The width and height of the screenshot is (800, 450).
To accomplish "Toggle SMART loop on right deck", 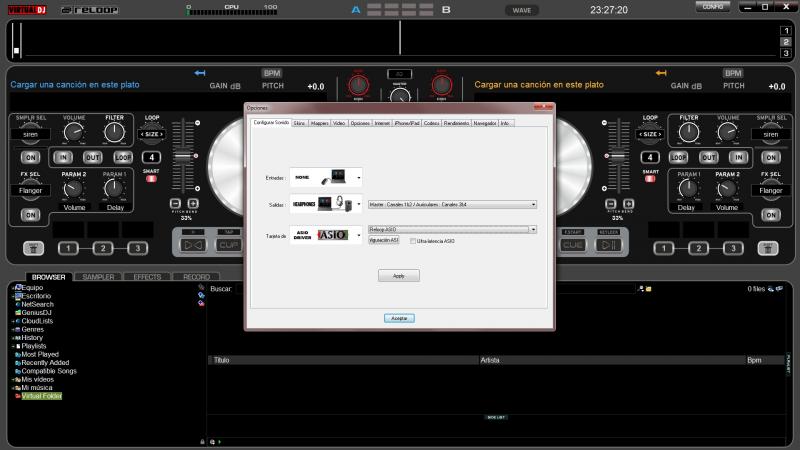I will [650, 179].
